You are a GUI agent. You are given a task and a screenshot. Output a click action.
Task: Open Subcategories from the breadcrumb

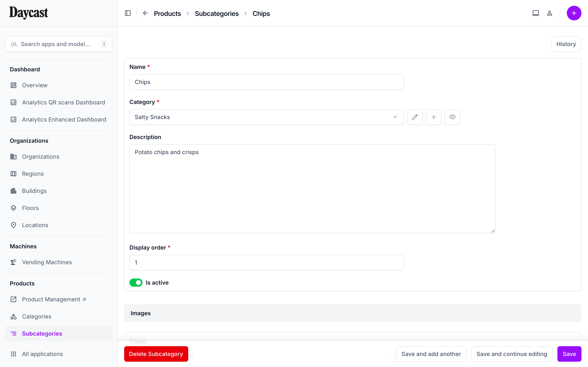click(216, 13)
